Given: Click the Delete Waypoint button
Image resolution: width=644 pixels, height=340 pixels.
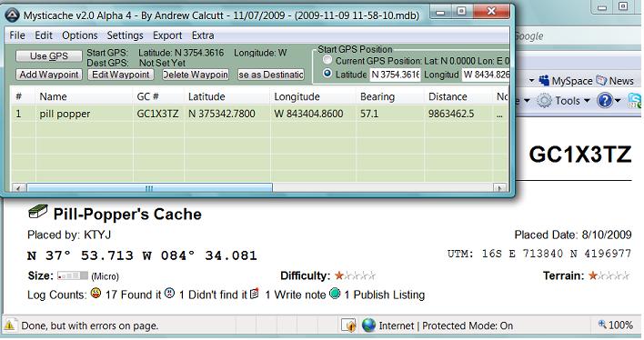Looking at the screenshot, I should (196, 75).
